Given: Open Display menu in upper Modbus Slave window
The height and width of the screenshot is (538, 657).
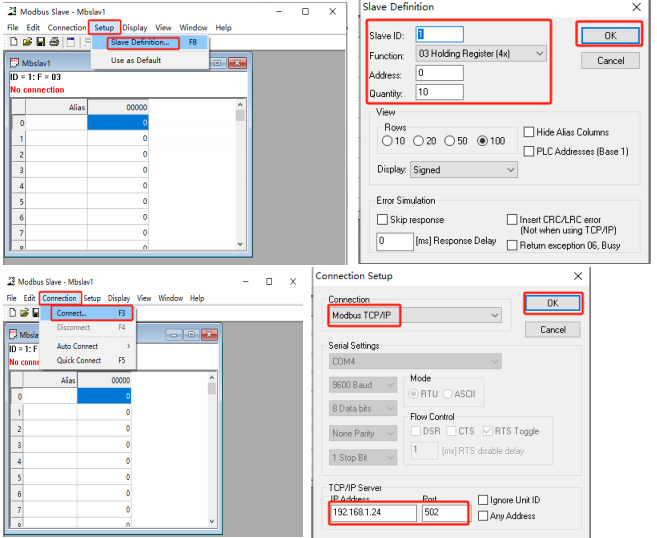Looking at the screenshot, I should tap(135, 28).
